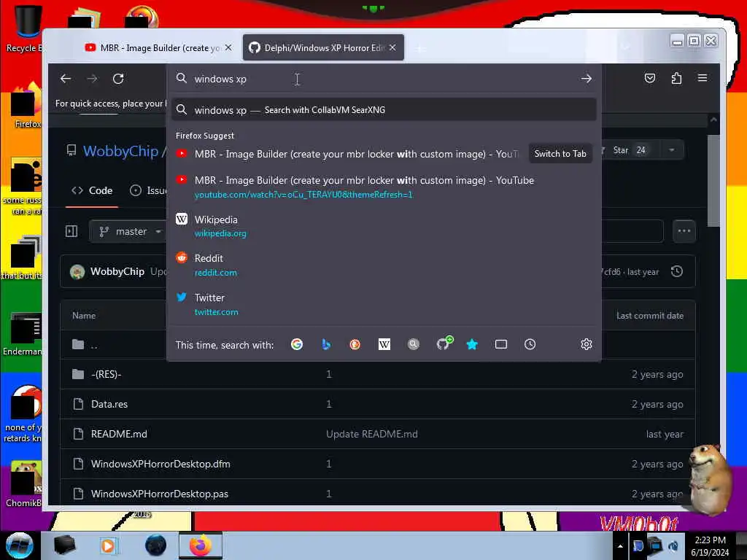The width and height of the screenshot is (747, 560).
Task: Select the Reddit suggestion
Action: coord(384,265)
